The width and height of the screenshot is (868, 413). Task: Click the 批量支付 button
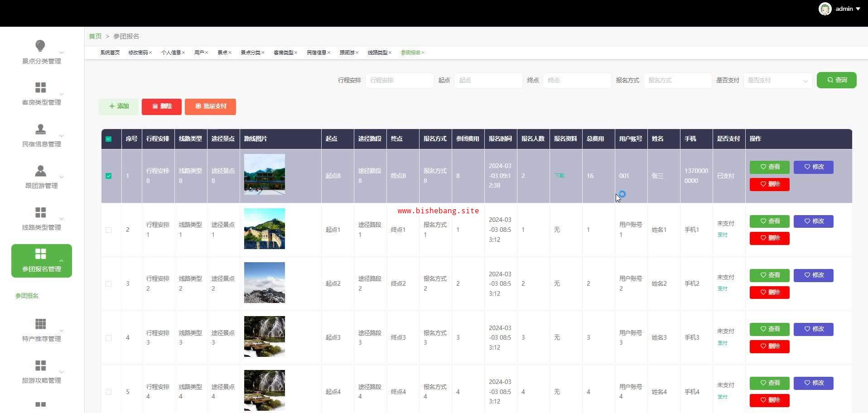(210, 106)
